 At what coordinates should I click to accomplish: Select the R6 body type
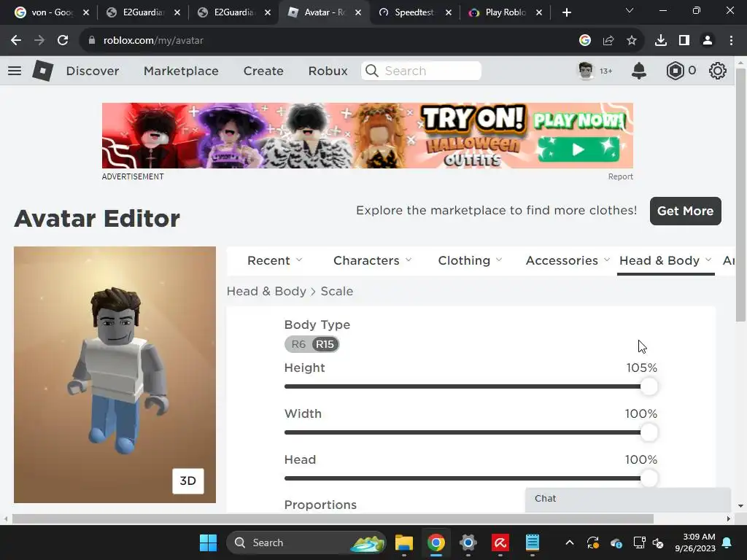(298, 344)
